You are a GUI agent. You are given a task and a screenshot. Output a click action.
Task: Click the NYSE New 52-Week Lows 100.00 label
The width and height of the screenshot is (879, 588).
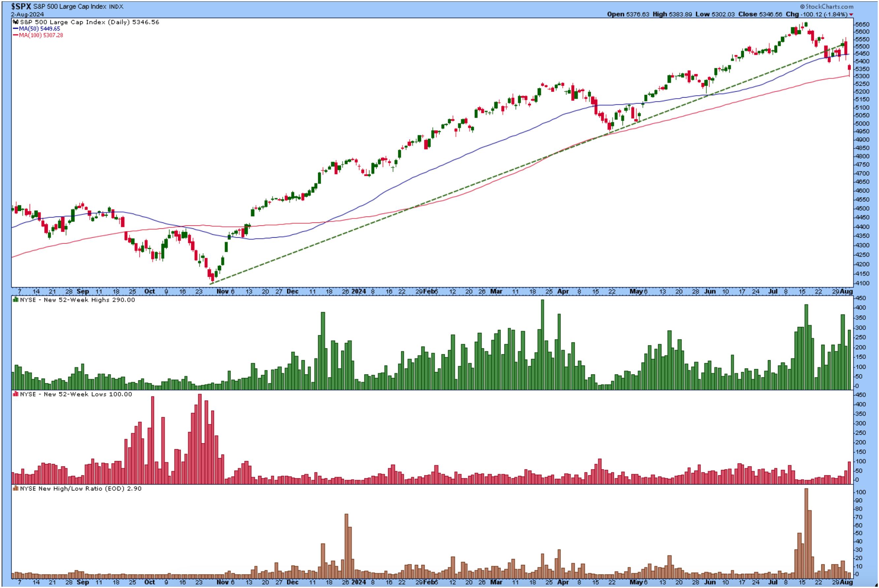pyautogui.click(x=76, y=394)
